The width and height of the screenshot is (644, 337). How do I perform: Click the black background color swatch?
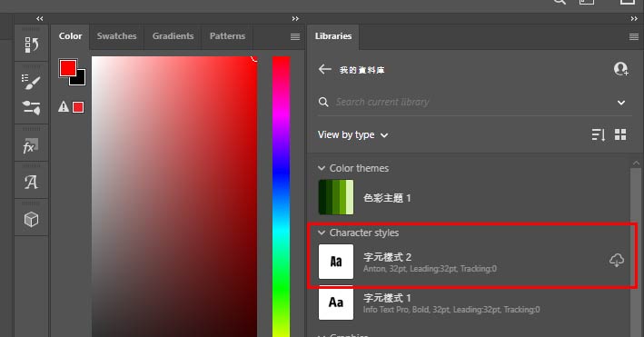click(80, 79)
